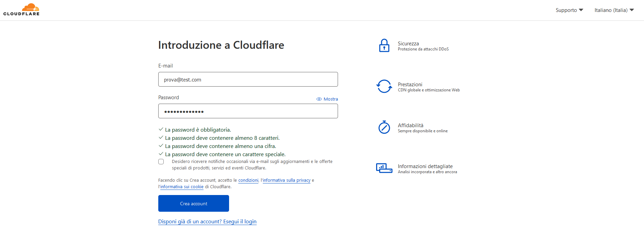This screenshot has width=644, height=239.
Task: Click 'La password è obbligatoria.' text
Action: (198, 130)
